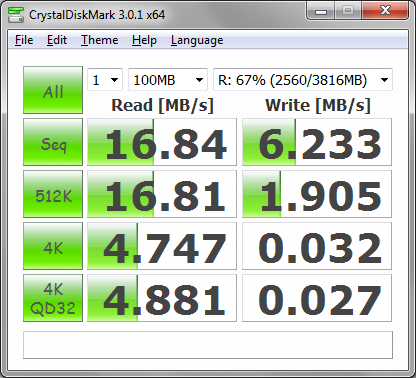The image size is (416, 378).
Task: Select the 4K write value 0.032
Action: tap(317, 246)
